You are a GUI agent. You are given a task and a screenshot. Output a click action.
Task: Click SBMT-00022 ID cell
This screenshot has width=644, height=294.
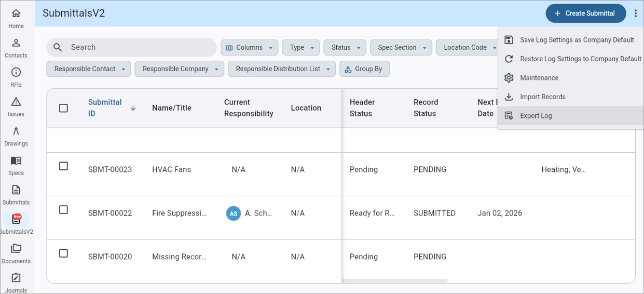110,213
